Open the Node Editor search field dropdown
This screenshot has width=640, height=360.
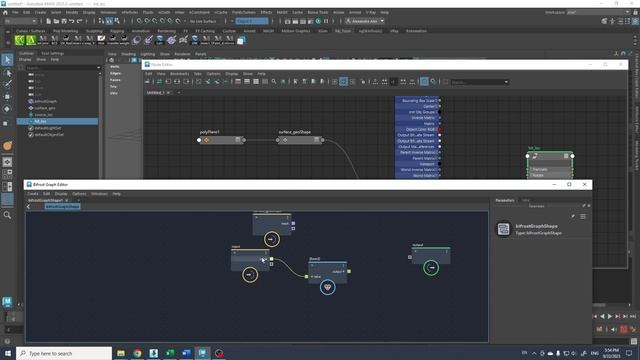506,82
